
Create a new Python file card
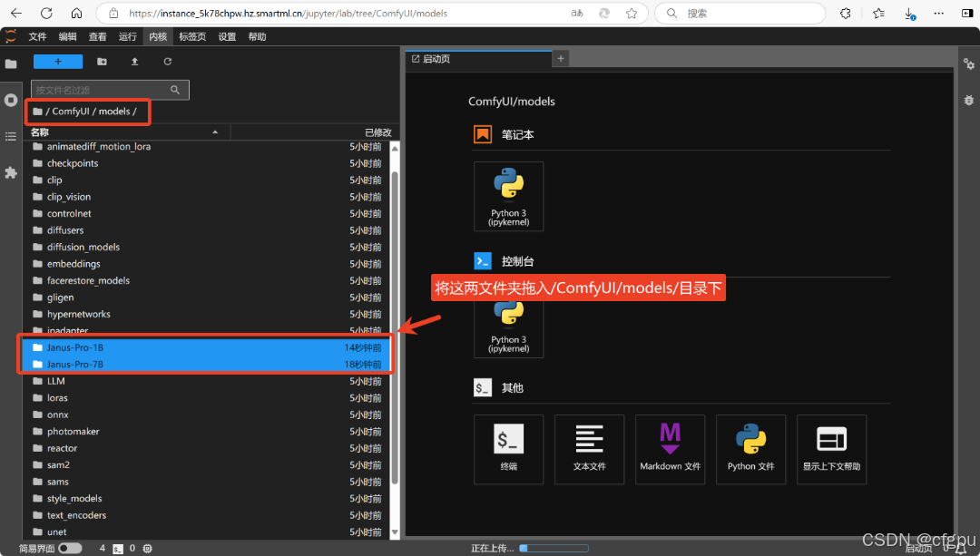click(750, 449)
